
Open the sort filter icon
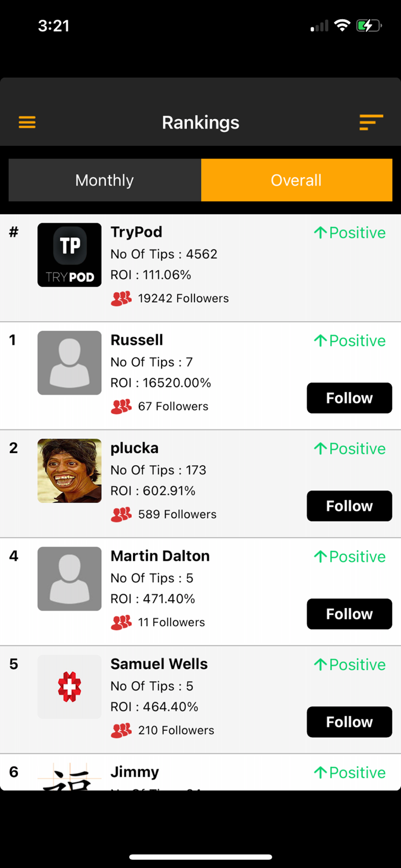(x=371, y=122)
